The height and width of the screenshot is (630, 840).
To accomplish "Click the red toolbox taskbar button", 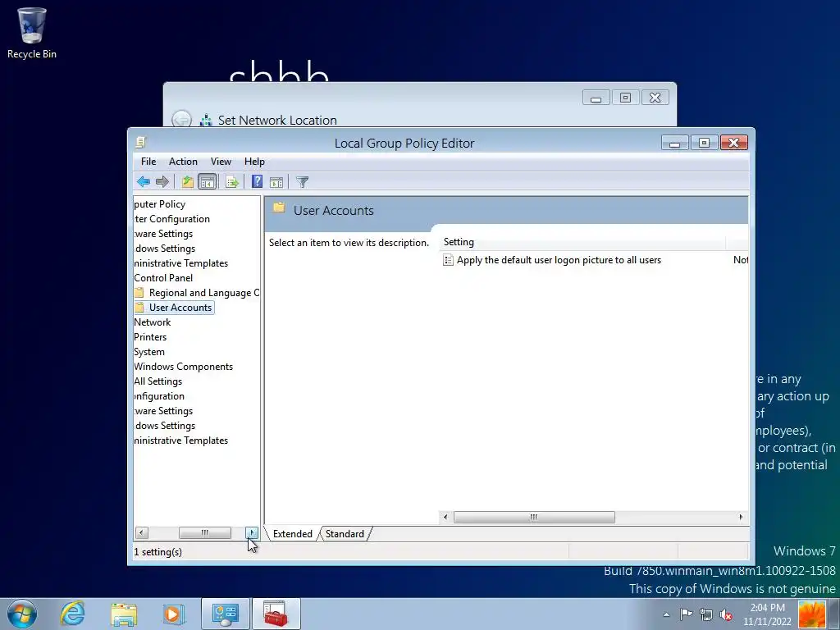I will pyautogui.click(x=276, y=614).
